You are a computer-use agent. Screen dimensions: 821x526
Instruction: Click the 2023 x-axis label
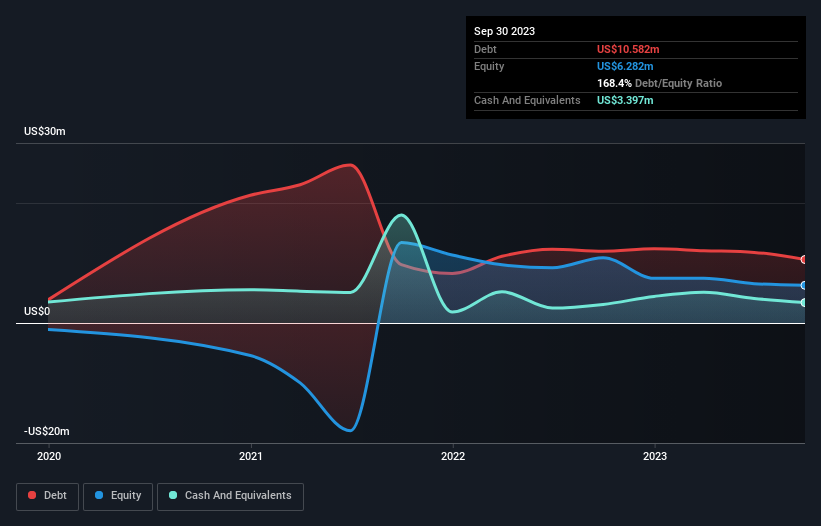tap(655, 456)
